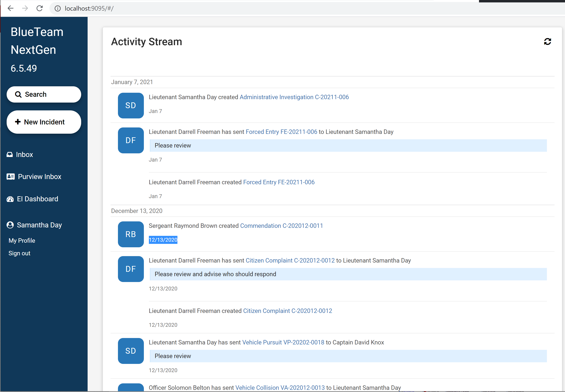Open created Citizen Complaint C-202012-0012 link
The width and height of the screenshot is (565, 392).
coord(288,311)
